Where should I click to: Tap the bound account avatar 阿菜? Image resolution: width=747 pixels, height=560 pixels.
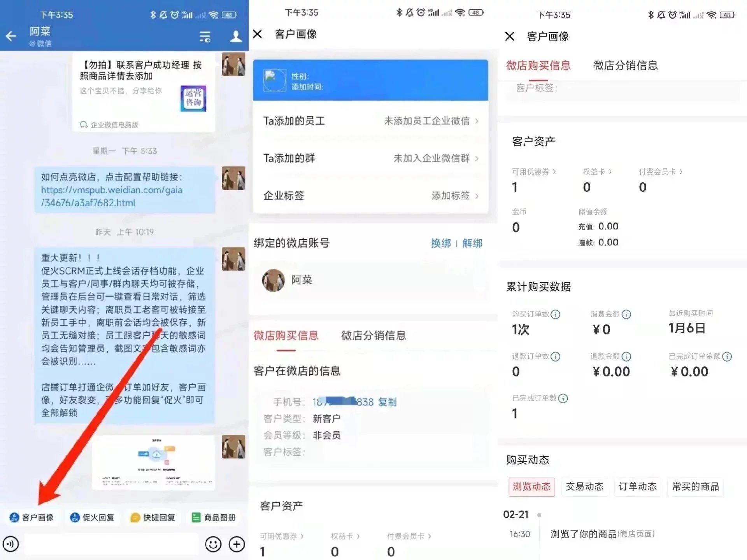pos(273,280)
